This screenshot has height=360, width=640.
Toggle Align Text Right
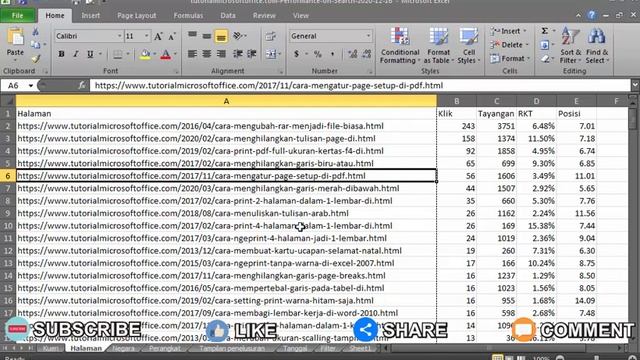[221, 54]
